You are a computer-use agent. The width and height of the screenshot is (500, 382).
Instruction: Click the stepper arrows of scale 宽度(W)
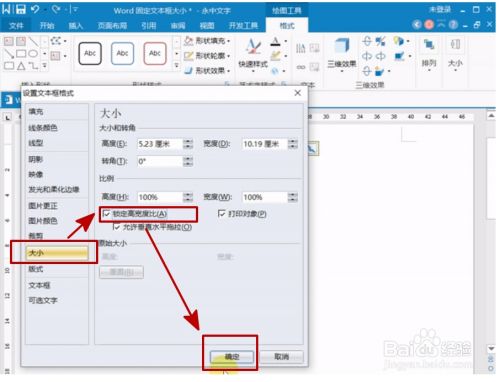(x=293, y=197)
